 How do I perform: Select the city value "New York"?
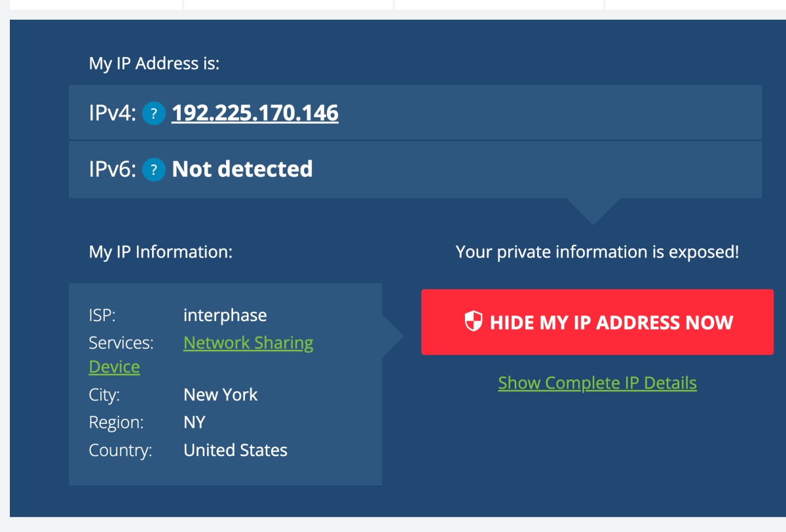tap(220, 395)
